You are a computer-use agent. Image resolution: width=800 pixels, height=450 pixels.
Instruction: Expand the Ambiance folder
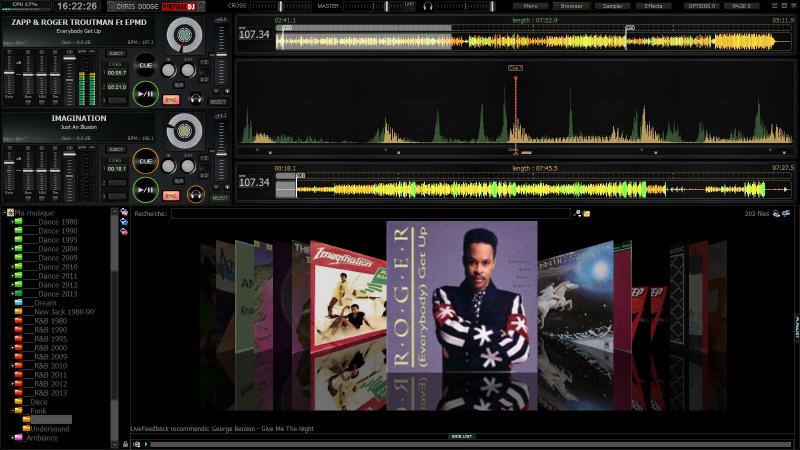[13, 437]
